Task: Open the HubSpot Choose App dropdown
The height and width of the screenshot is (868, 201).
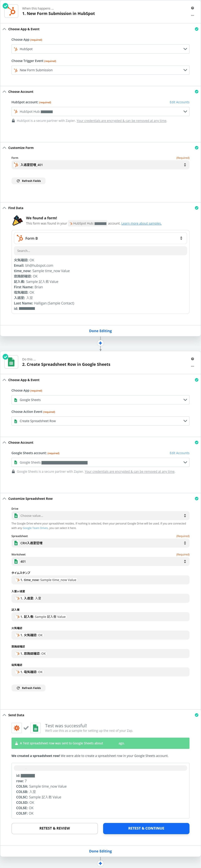Action: pos(100,49)
